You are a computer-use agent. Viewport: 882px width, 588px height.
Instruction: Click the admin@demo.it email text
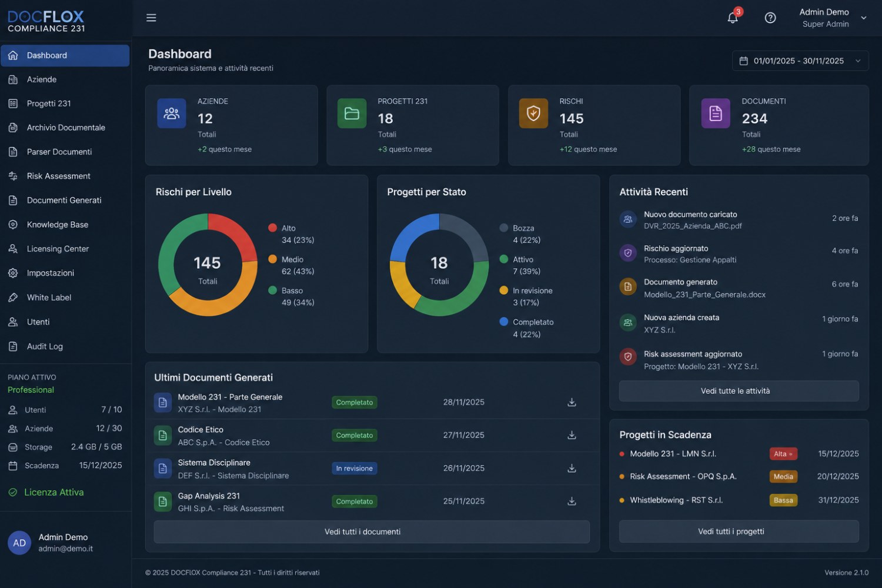coord(66,549)
